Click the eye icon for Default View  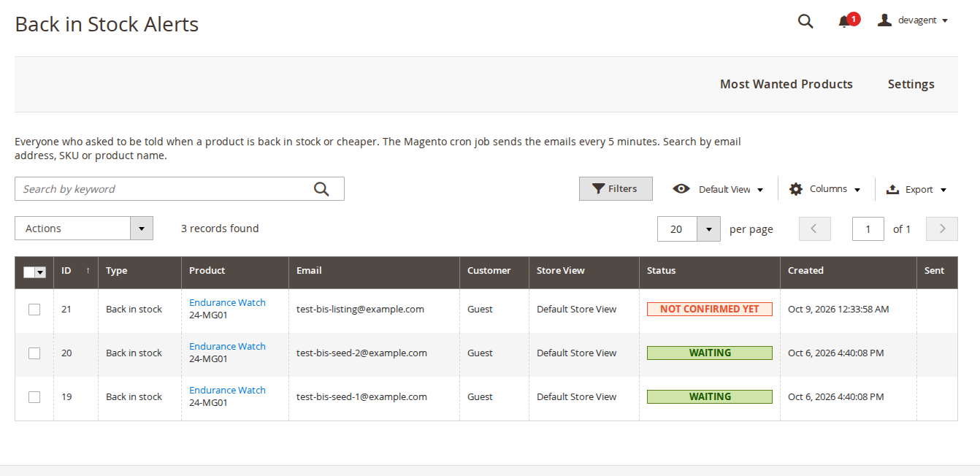(x=681, y=188)
